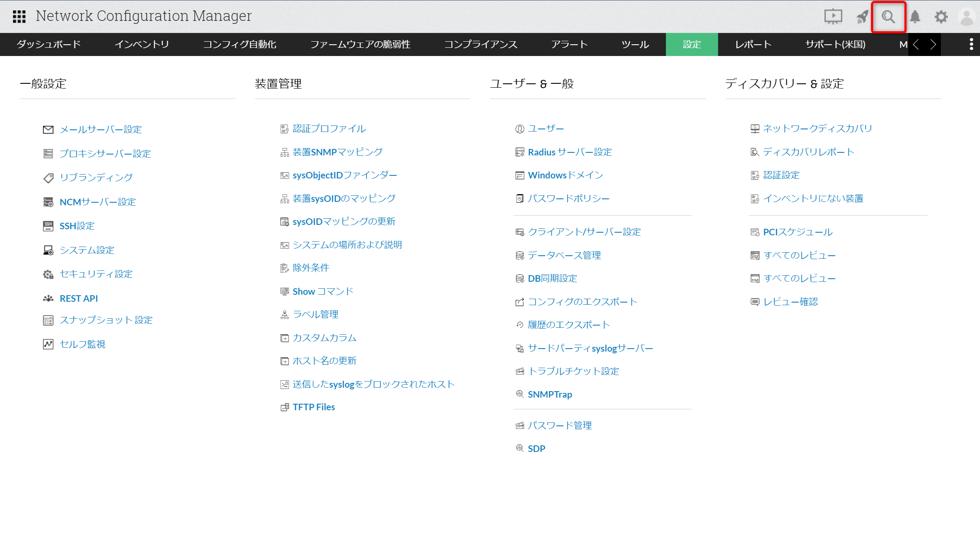Click the chart icon beside セルフ監視
Image resolution: width=980 pixels, height=560 pixels.
click(48, 344)
